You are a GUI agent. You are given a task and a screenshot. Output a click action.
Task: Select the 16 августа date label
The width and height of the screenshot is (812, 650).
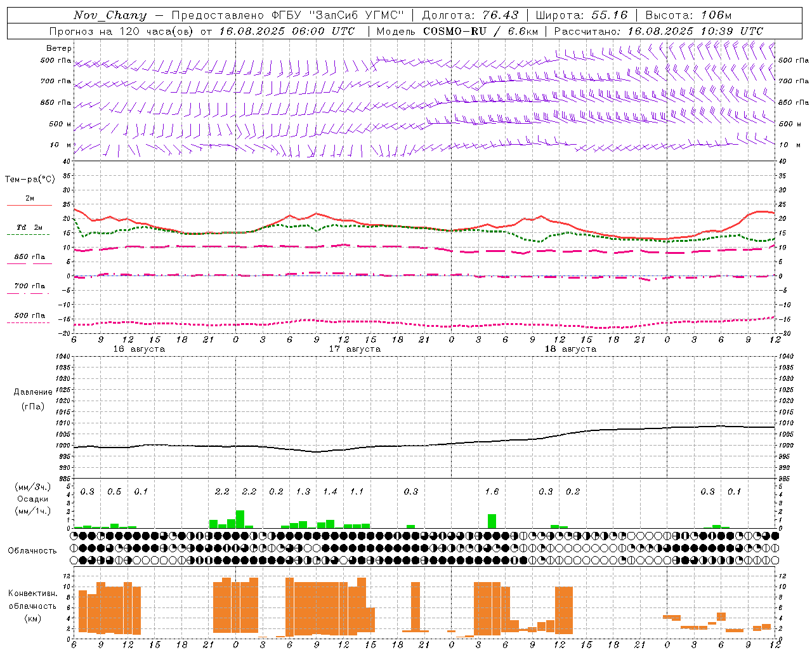click(x=139, y=349)
